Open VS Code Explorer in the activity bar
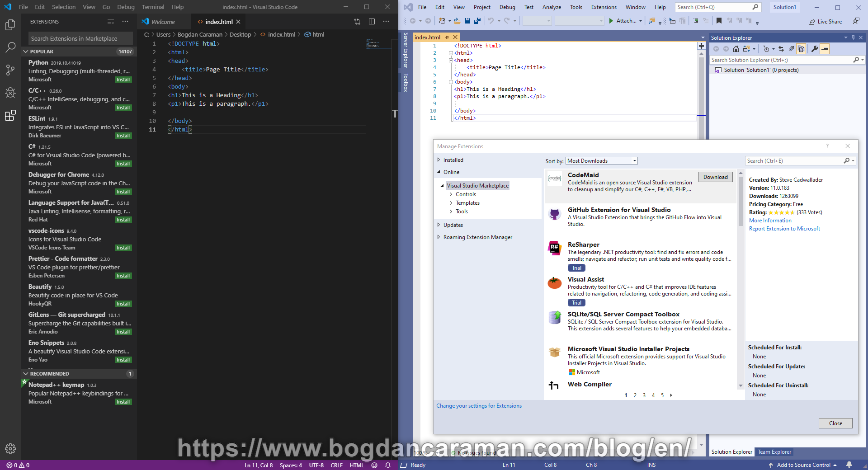The height and width of the screenshot is (470, 868). click(x=10, y=25)
